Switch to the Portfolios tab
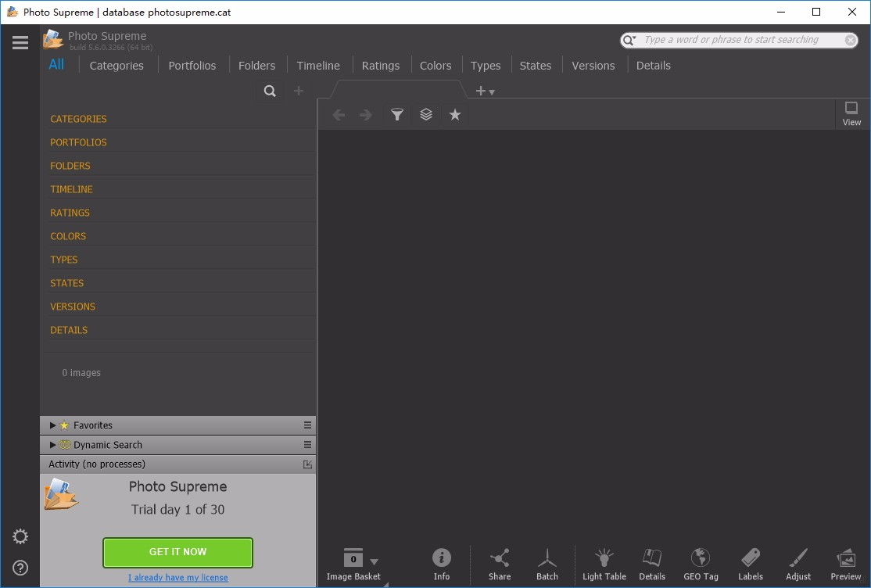This screenshot has height=588, width=871. pyautogui.click(x=192, y=66)
